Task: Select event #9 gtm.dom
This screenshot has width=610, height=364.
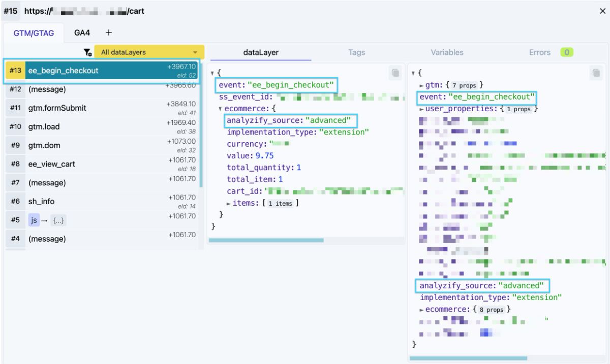Action: (102, 145)
